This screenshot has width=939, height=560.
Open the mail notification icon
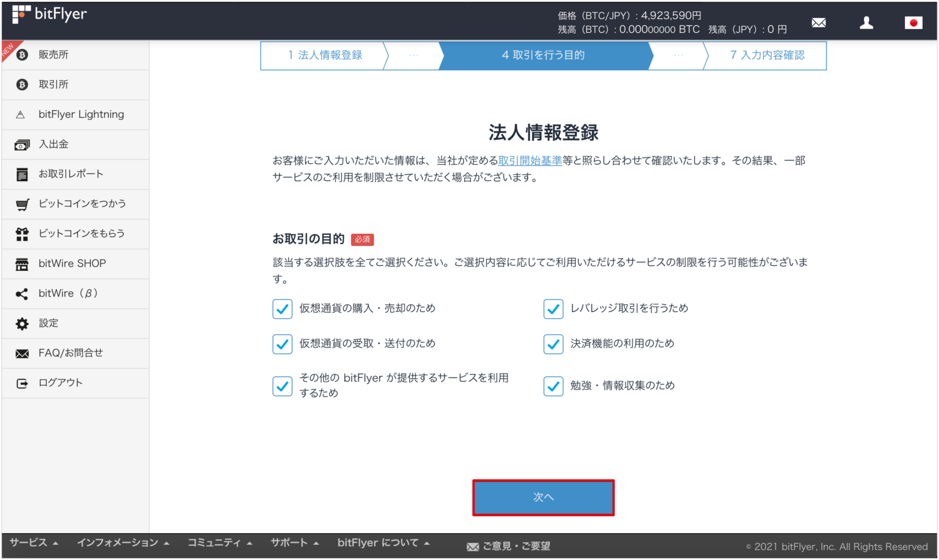click(819, 22)
